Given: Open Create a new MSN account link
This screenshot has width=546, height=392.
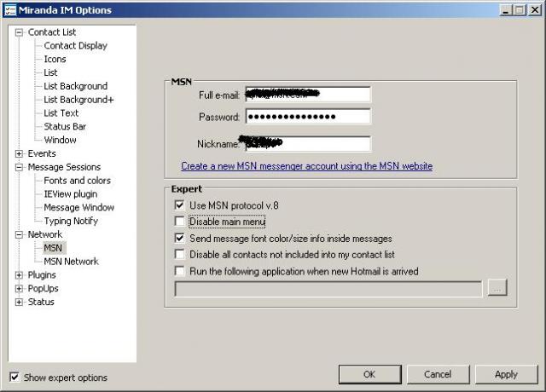Looking at the screenshot, I should click(x=307, y=166).
